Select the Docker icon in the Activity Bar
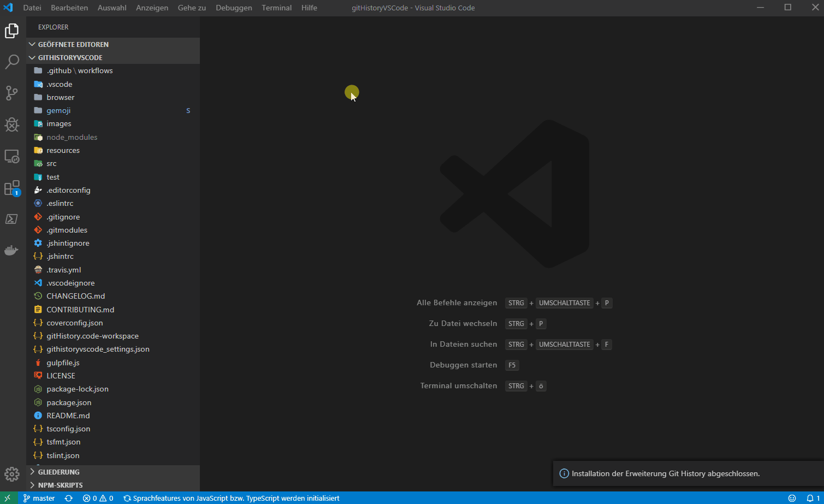824x504 pixels. (12, 250)
